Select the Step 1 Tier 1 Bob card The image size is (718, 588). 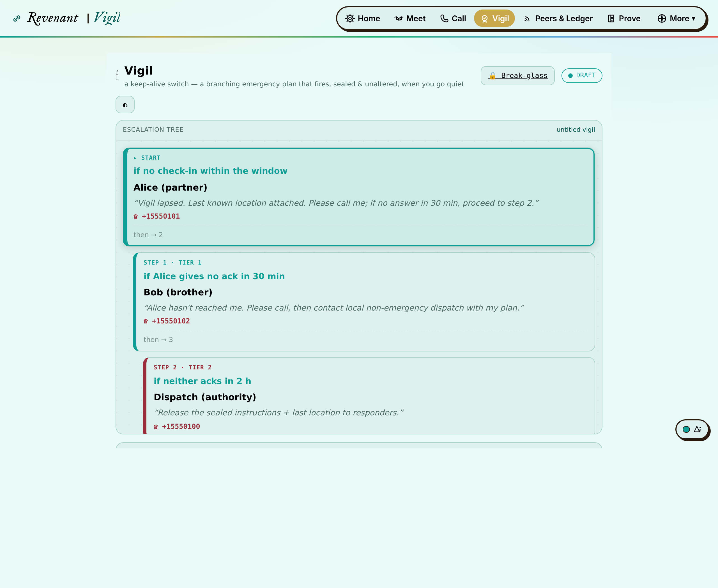(364, 302)
